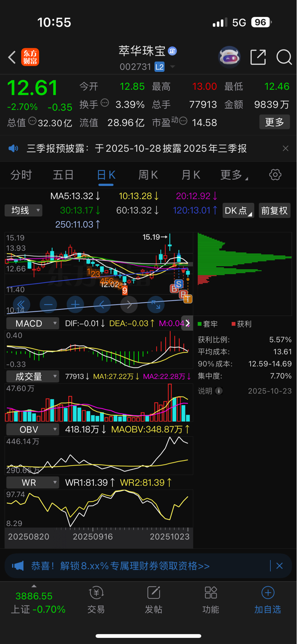297x644 pixels.
Task: Switch to 周K chart tab
Action: 148,175
